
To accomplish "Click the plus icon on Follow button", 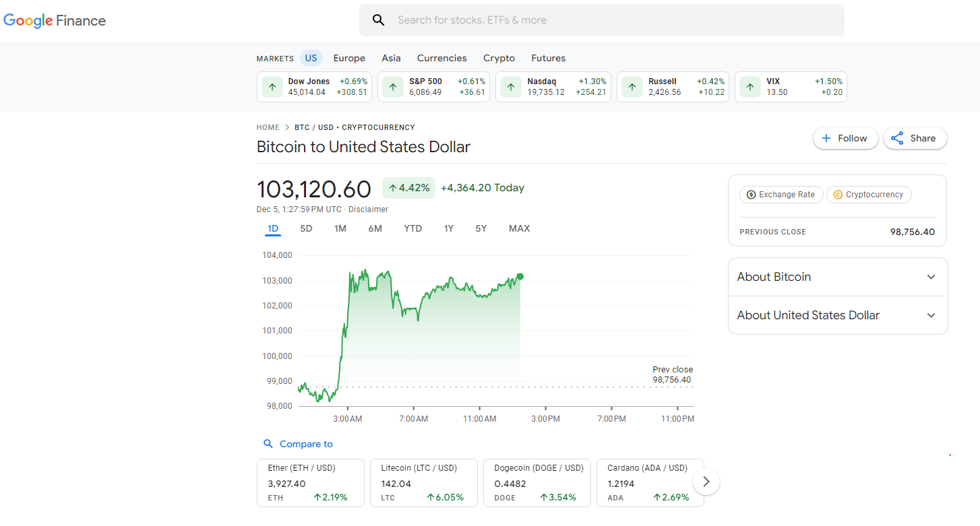I will tap(826, 138).
